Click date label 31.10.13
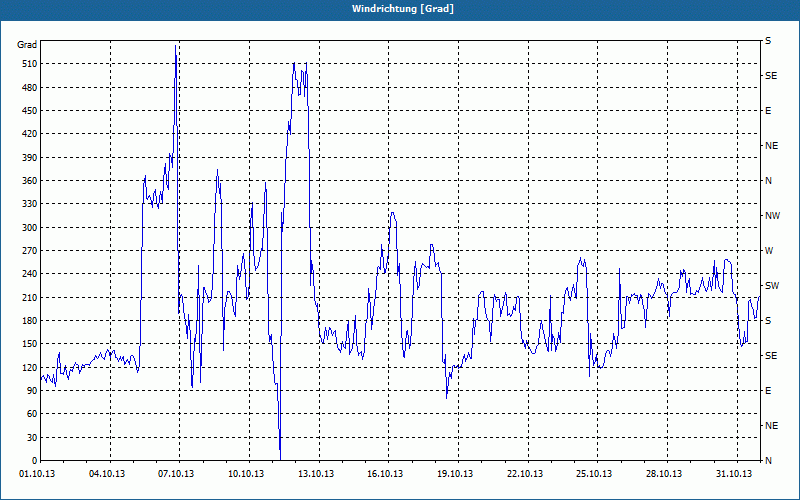 tap(734, 474)
